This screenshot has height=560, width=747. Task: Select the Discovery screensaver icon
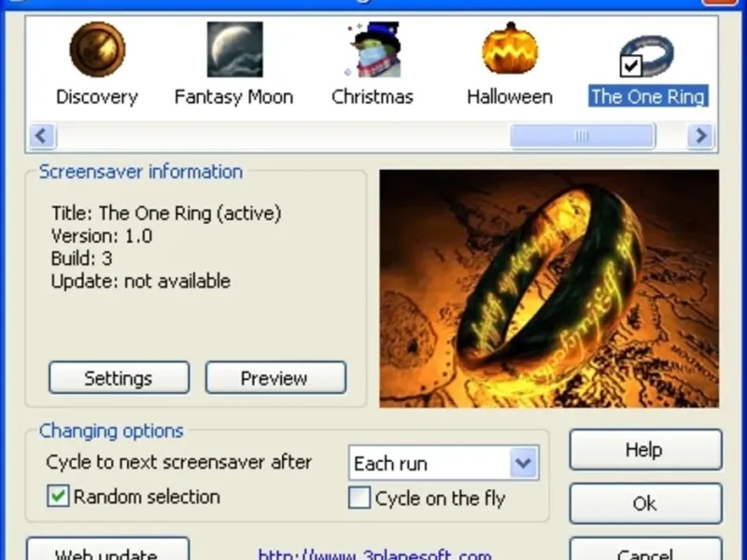(x=97, y=49)
